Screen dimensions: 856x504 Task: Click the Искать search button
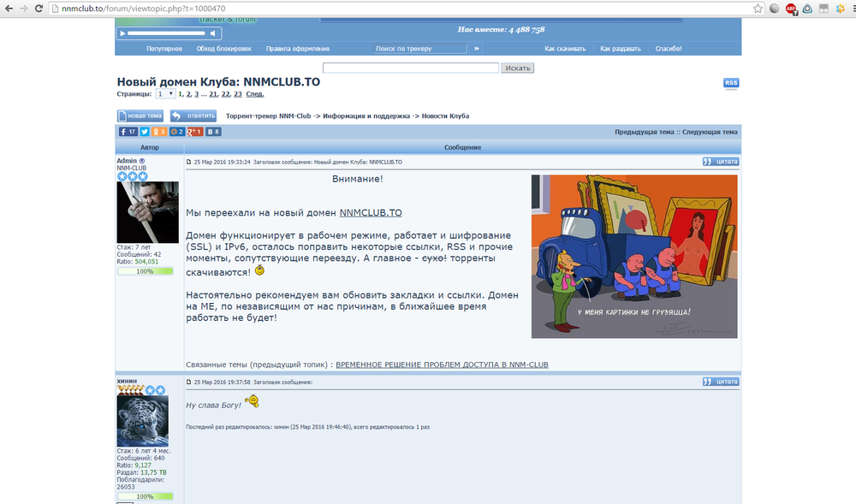tap(518, 68)
